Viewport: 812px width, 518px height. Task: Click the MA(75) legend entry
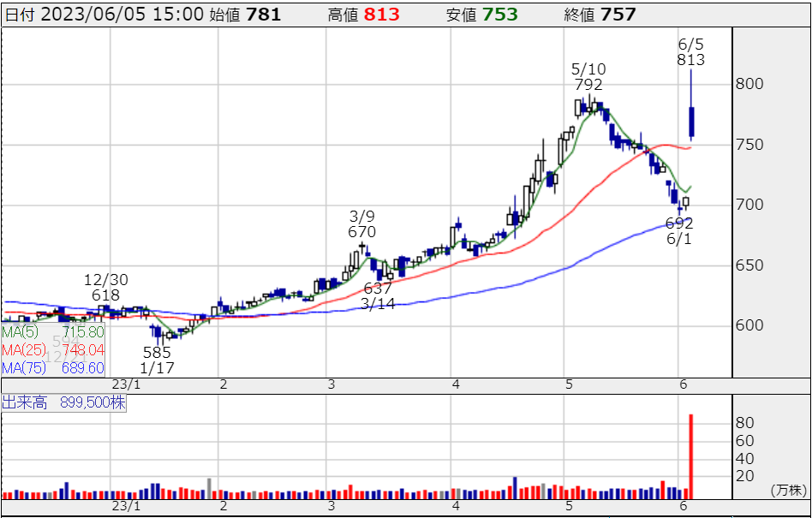click(51, 367)
